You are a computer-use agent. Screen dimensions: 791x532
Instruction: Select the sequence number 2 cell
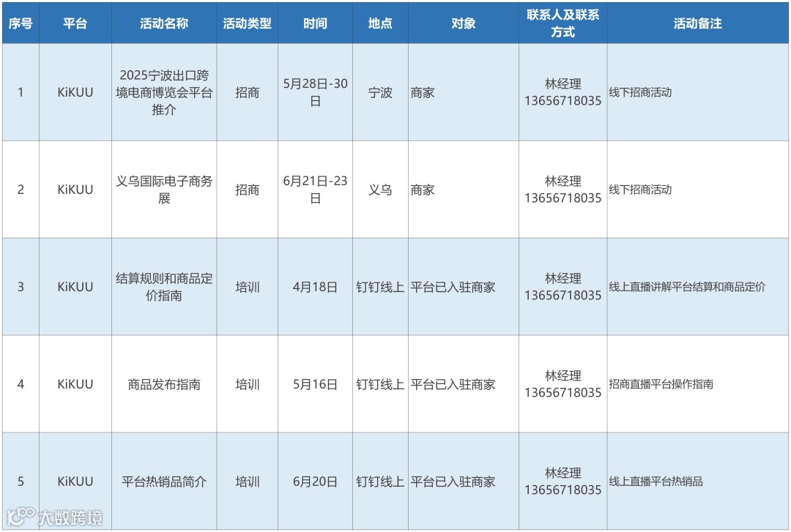pyautogui.click(x=21, y=190)
